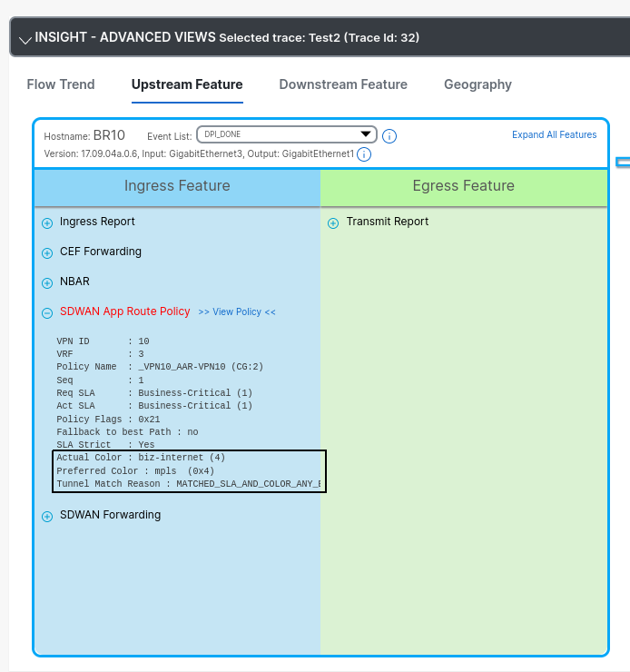Click info icon after GigabitEthernet1 output text
This screenshot has width=630, height=672.
[363, 154]
